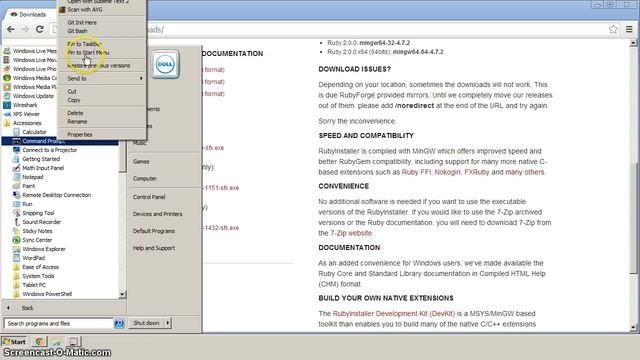Expand Ease of Access folder
Viewport: 640px width, 360px height.
[x=16, y=267]
